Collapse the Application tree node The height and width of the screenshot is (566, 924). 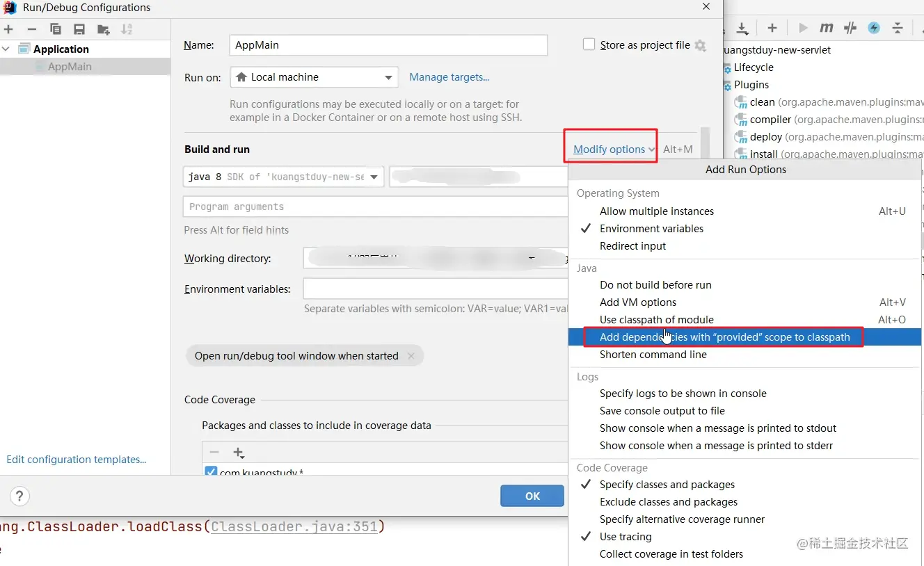coord(7,49)
